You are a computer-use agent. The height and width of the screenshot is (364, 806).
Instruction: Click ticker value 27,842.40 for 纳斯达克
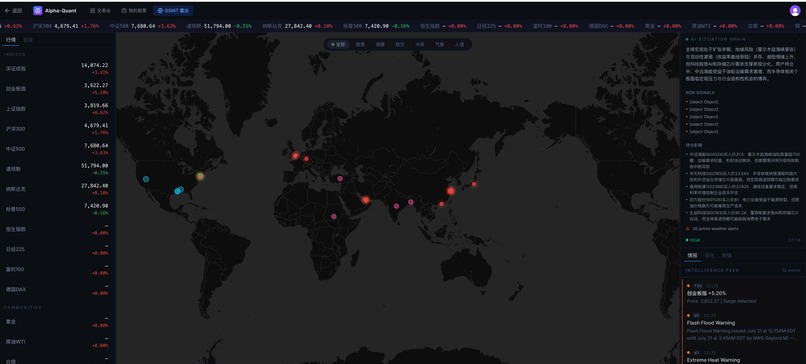point(299,26)
